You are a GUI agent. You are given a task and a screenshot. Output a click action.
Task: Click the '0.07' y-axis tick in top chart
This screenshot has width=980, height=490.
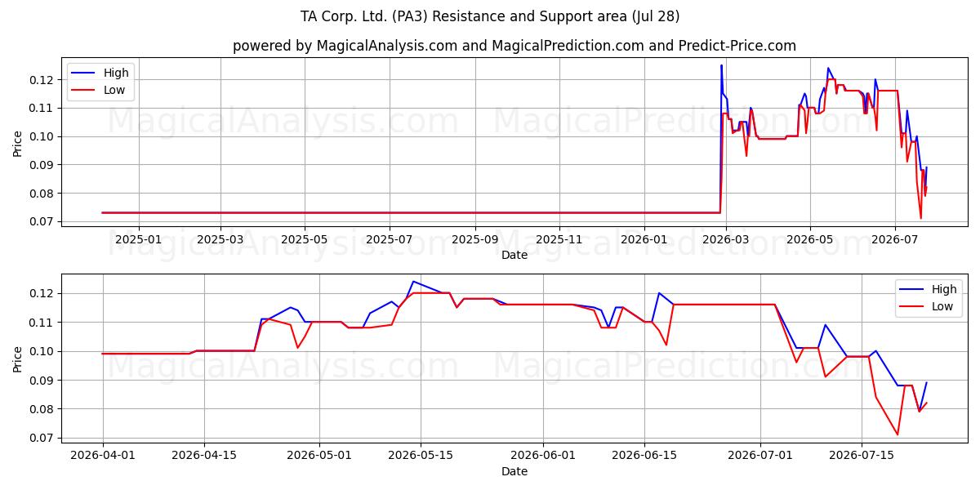pyautogui.click(x=41, y=222)
